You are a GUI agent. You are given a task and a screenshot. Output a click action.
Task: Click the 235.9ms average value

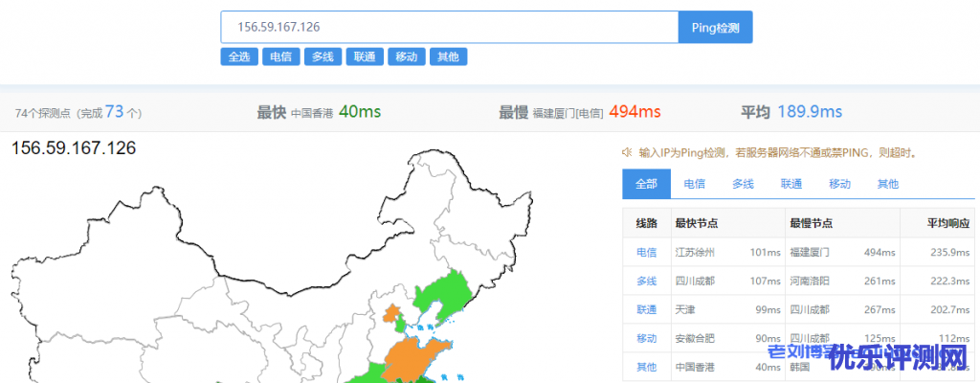[x=951, y=253]
